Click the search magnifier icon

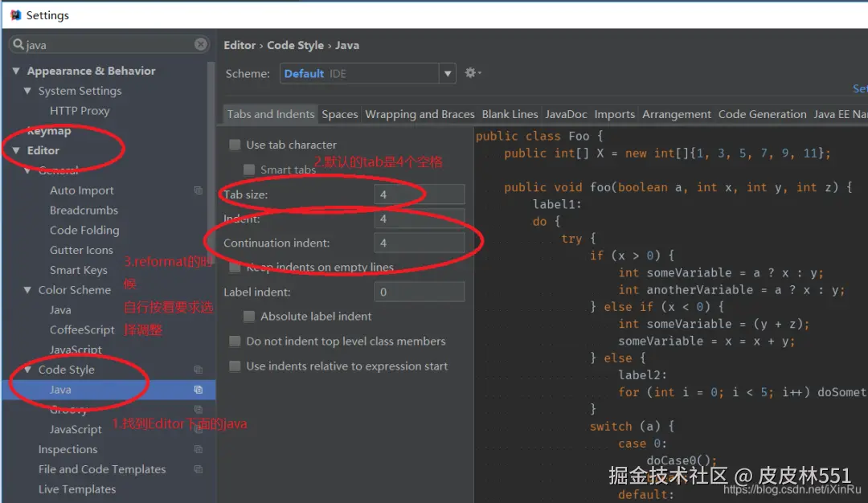tap(18, 44)
